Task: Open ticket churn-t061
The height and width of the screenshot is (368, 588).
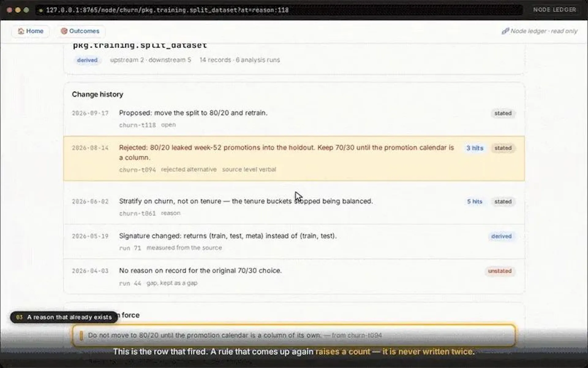Action: pyautogui.click(x=138, y=213)
